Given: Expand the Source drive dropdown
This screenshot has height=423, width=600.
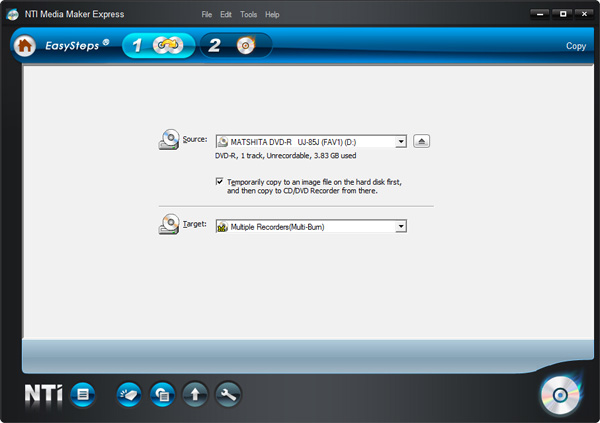Looking at the screenshot, I should click(x=401, y=142).
